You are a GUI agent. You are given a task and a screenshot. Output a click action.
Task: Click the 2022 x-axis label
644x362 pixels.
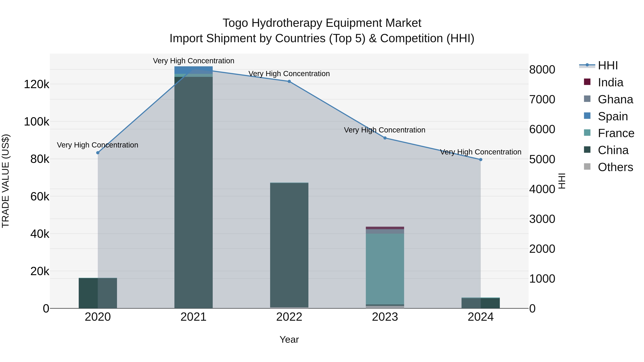pyautogui.click(x=289, y=317)
